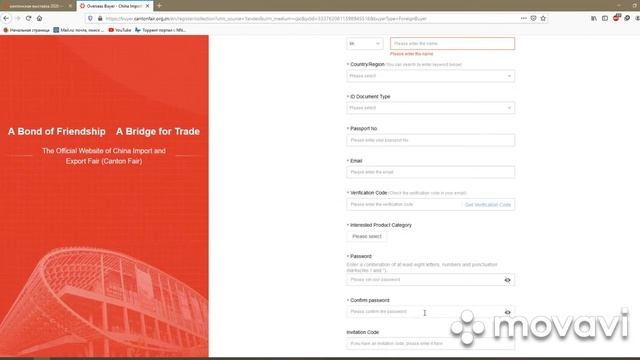Focus the Email input field

430,172
